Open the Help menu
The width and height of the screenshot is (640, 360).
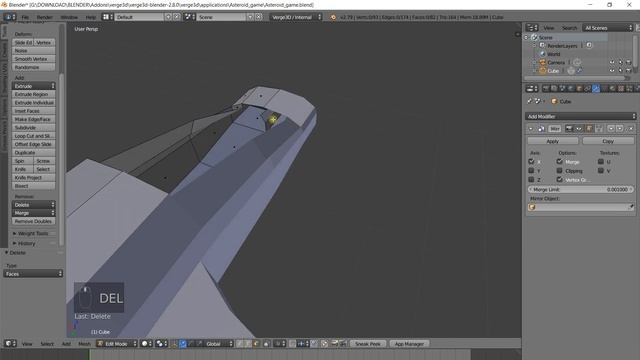pyautogui.click(x=91, y=17)
